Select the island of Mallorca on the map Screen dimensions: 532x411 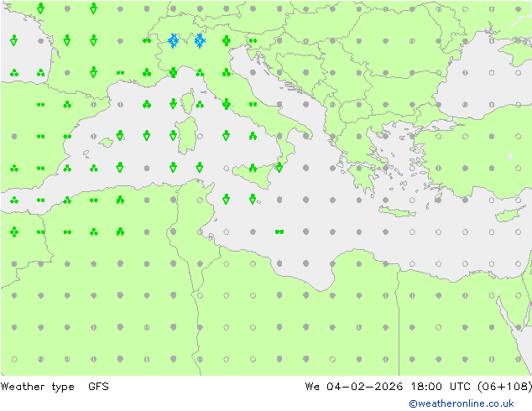click(x=107, y=143)
